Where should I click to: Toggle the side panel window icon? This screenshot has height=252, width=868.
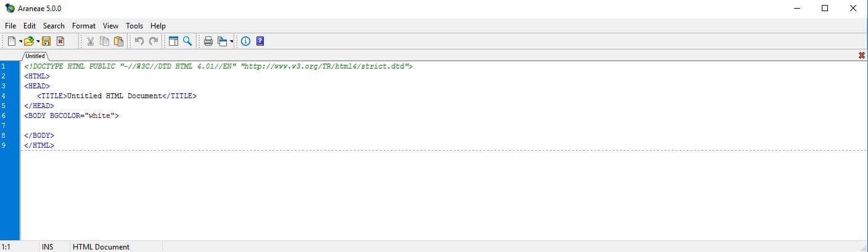[x=173, y=41]
